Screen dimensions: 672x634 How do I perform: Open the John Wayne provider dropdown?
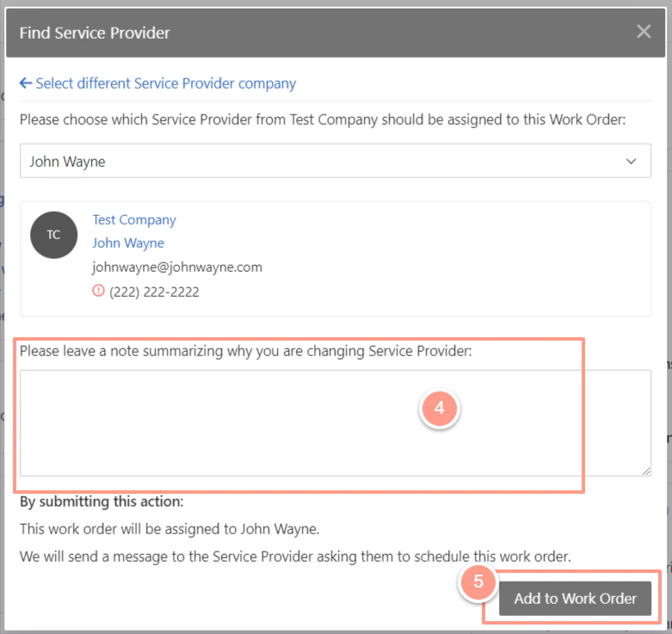point(336,161)
